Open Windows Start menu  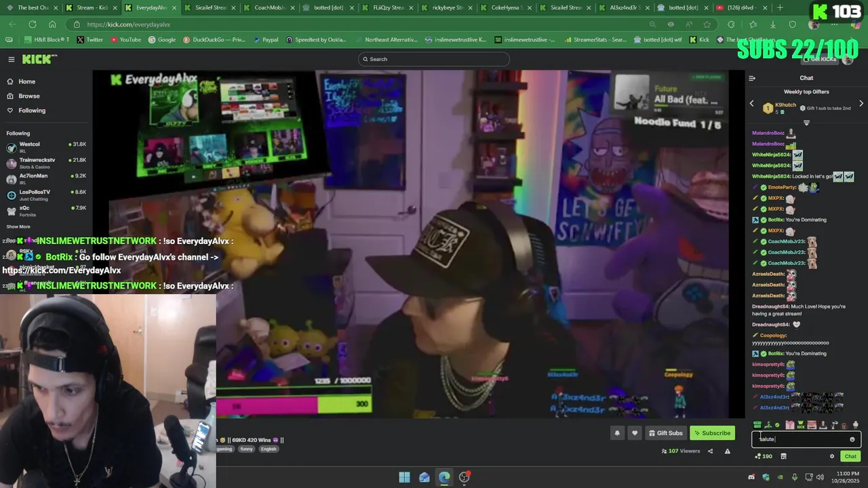coord(404,477)
